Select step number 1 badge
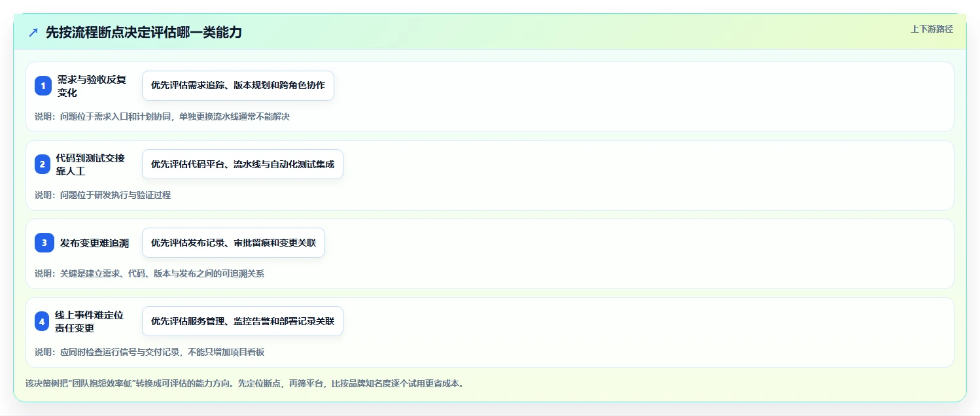Screen dimensions: 980x416 [x=43, y=86]
